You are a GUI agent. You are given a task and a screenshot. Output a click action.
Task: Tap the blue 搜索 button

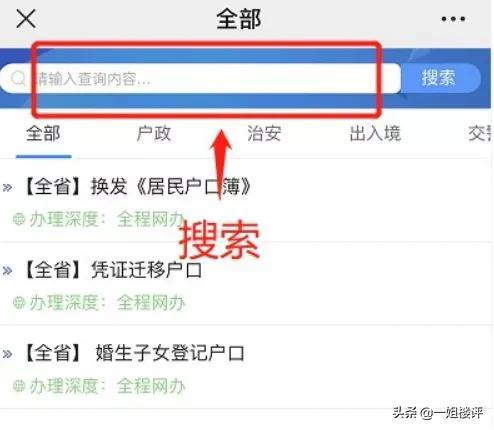pyautogui.click(x=441, y=78)
